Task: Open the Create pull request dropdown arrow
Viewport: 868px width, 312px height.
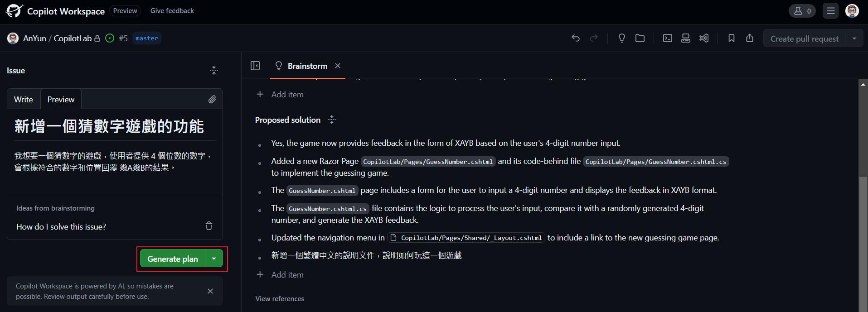Action: [854, 38]
